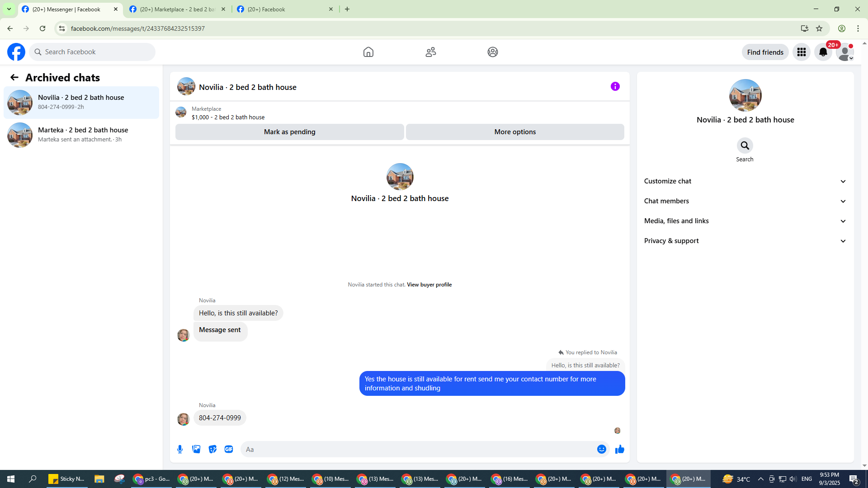Open Windows taskbar search
The image size is (868, 488).
[33, 479]
